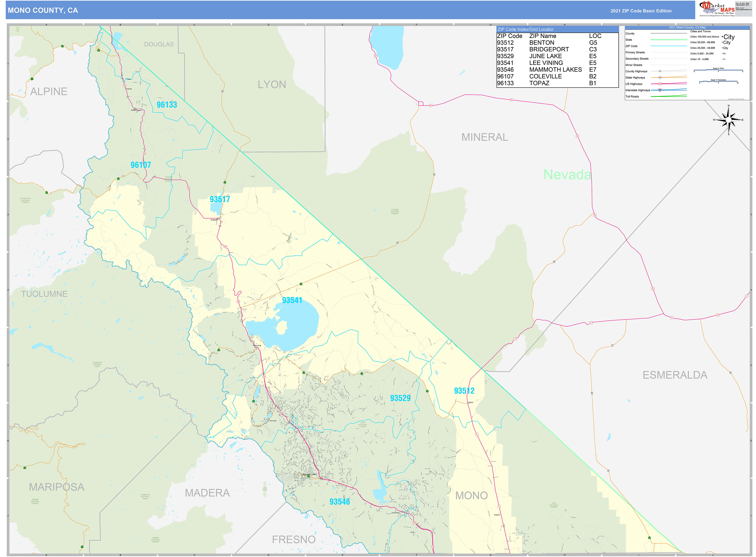This screenshot has height=557, width=756.
Task: Click Minor Streets in the legend
Action: (x=634, y=65)
